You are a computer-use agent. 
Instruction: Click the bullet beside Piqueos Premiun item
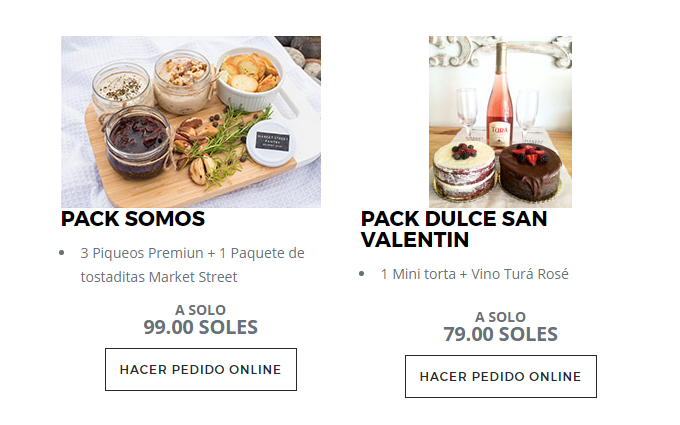pyautogui.click(x=62, y=253)
